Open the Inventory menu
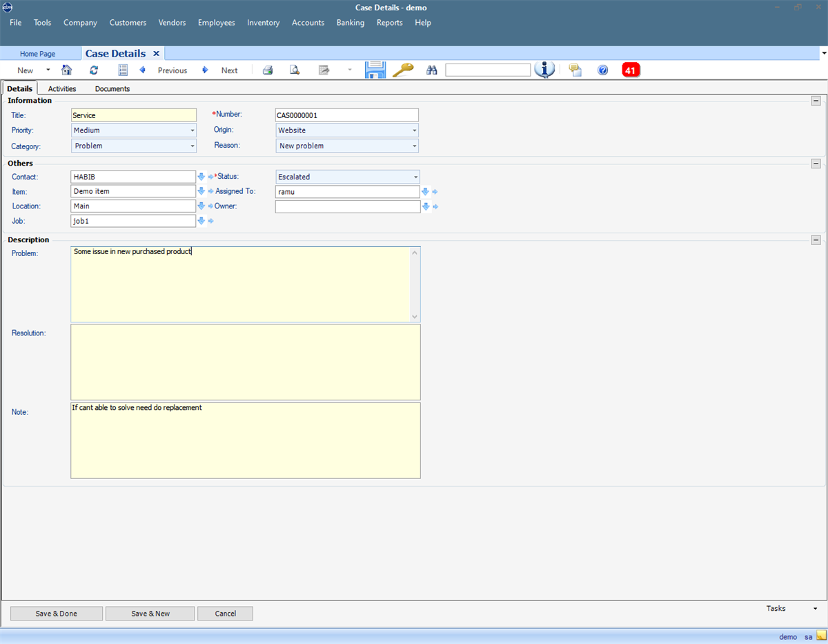Viewport: 828px width, 644px height. [264, 23]
